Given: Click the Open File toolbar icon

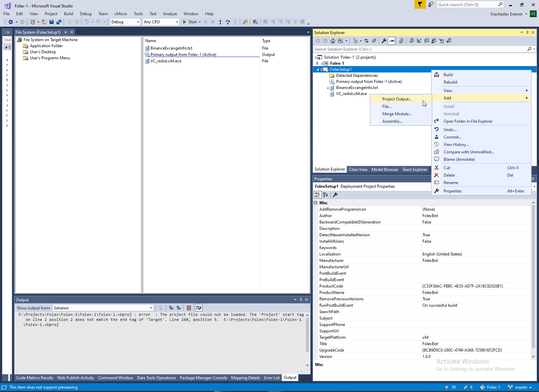Looking at the screenshot, I should tap(44, 22).
